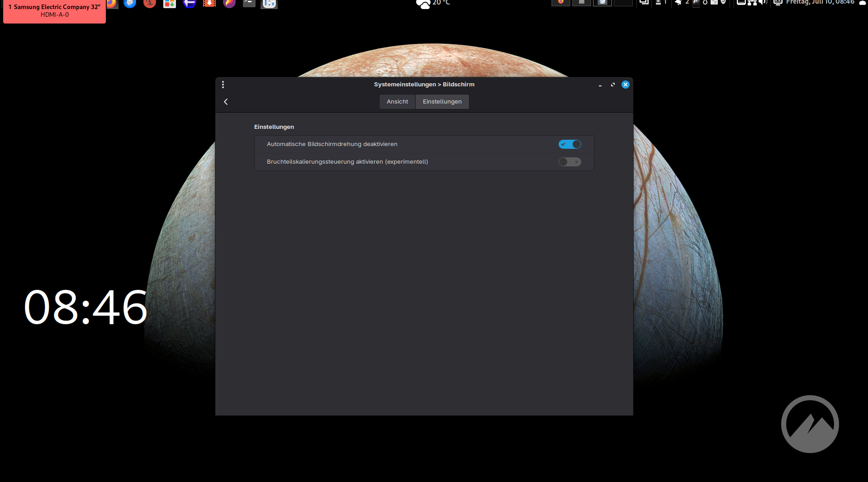Click the desktop clock showing 08:46
Image resolution: width=868 pixels, height=482 pixels.
pos(85,307)
